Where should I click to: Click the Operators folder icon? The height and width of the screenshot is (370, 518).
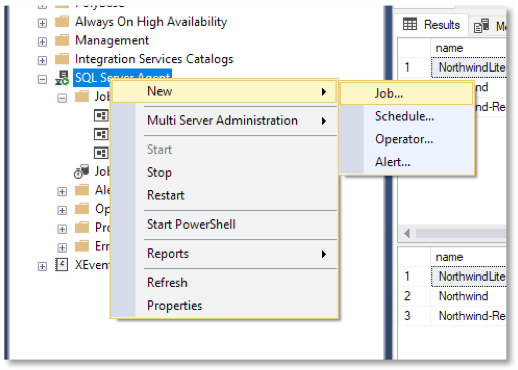click(82, 209)
